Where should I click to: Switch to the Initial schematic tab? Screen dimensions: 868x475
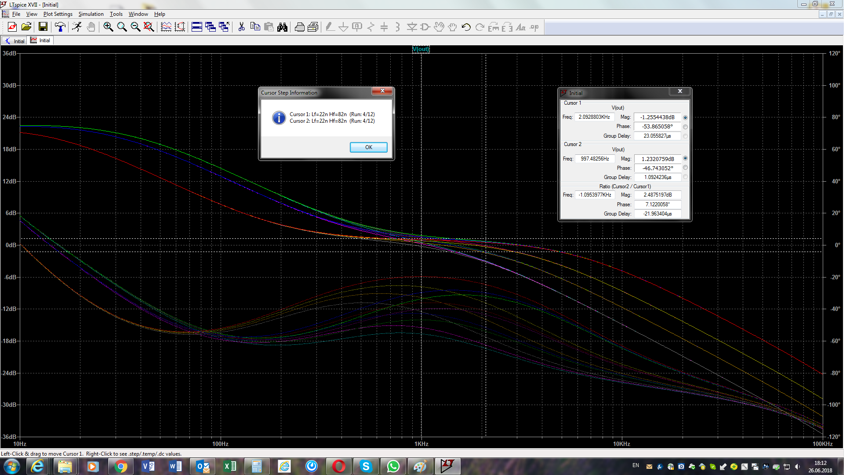15,41
